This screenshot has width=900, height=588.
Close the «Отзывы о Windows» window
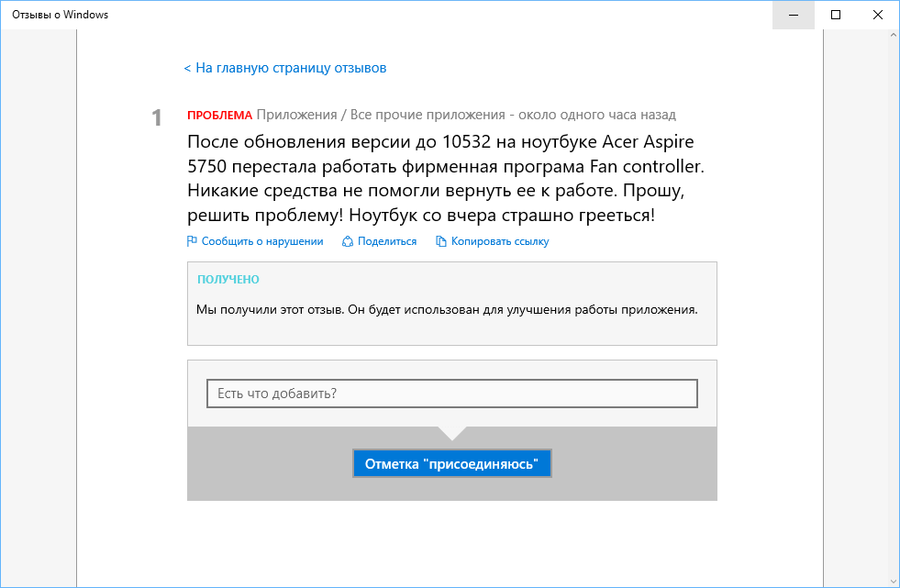(878, 15)
